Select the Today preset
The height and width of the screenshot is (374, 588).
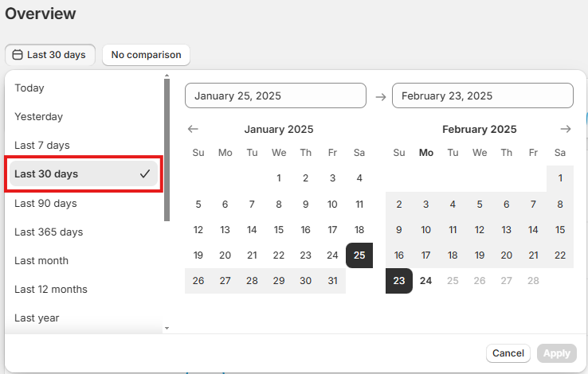coord(29,88)
